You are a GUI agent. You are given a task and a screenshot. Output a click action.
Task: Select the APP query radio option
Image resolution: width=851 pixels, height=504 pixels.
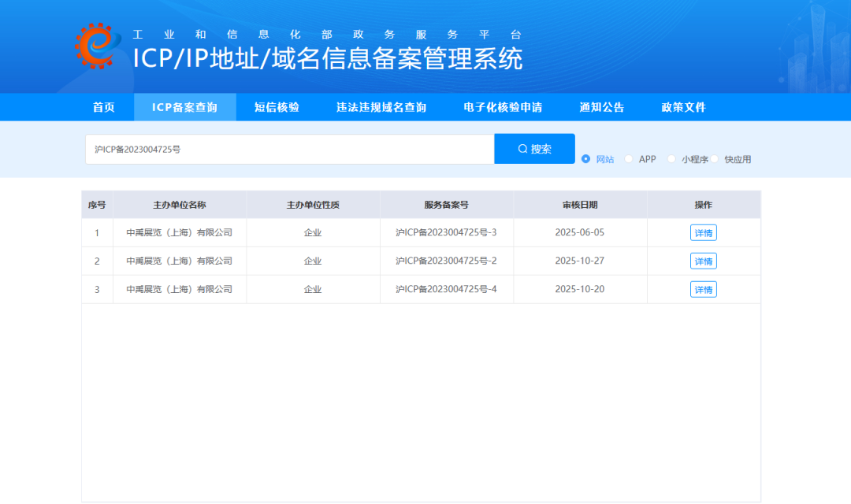[x=628, y=158]
